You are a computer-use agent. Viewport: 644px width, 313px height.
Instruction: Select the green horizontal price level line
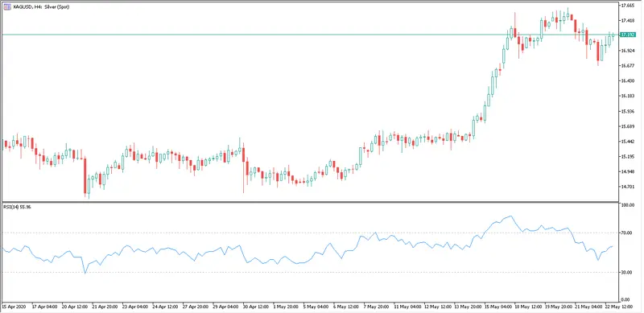310,35
